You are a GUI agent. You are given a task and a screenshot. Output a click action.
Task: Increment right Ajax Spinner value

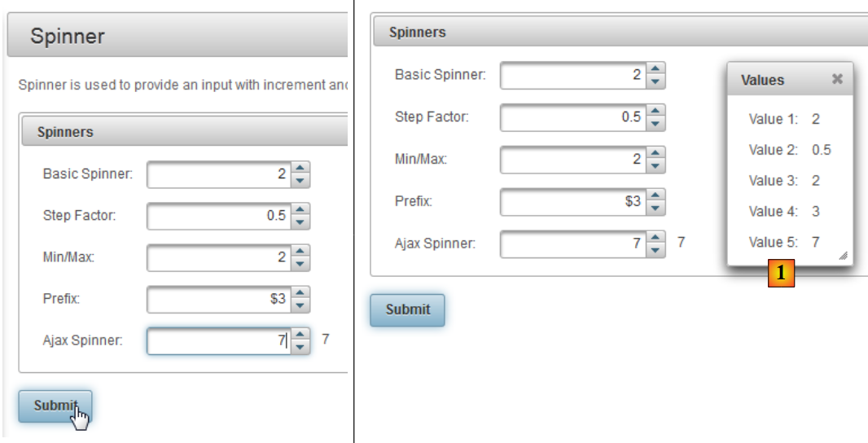[x=656, y=237]
